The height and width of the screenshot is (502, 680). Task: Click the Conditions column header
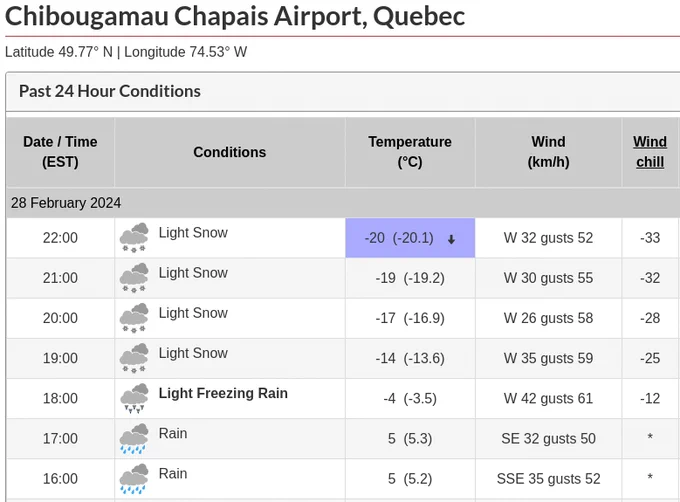coord(229,152)
